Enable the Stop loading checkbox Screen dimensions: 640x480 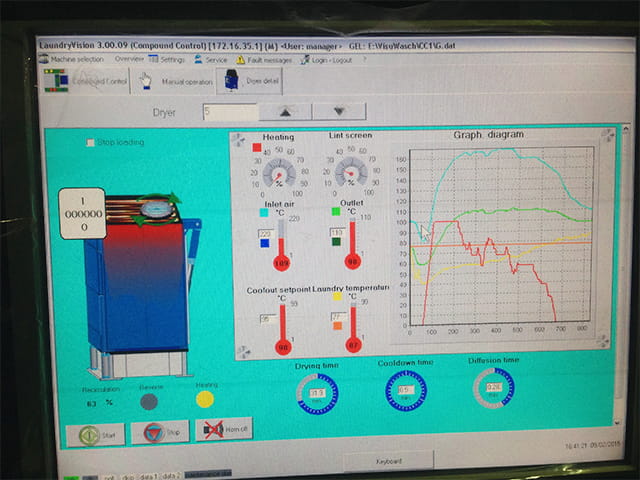91,143
